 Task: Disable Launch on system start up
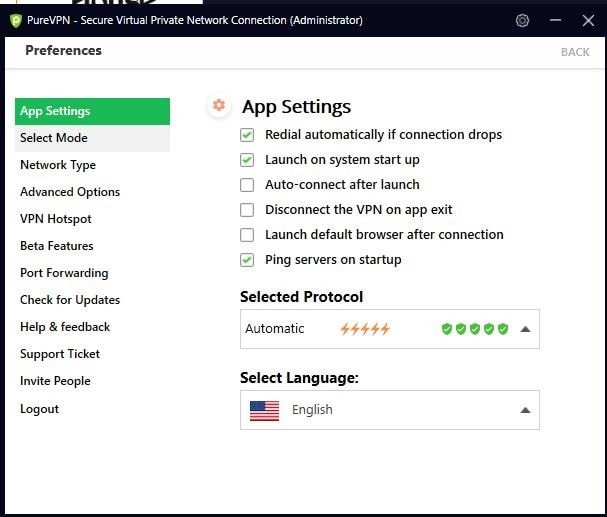click(247, 160)
